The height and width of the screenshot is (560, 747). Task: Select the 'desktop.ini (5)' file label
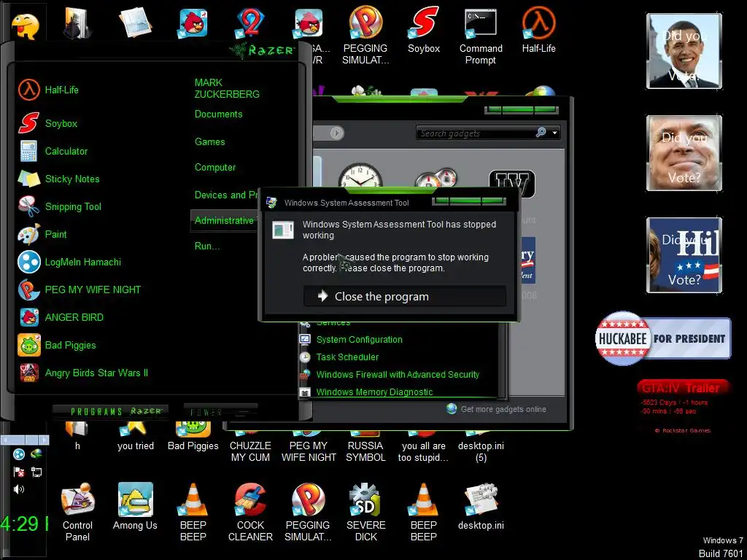point(481,452)
